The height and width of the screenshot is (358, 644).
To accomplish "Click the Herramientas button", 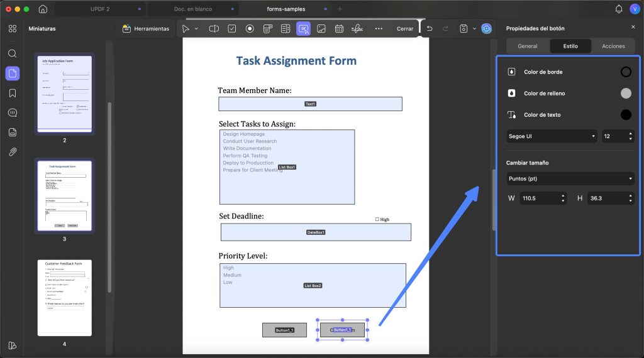I will (146, 29).
